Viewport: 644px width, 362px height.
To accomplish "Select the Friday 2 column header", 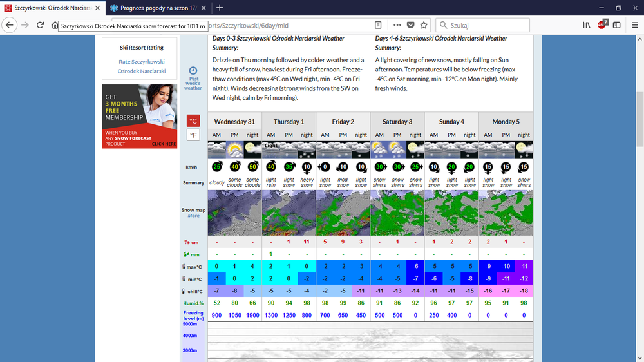I will pyautogui.click(x=343, y=122).
